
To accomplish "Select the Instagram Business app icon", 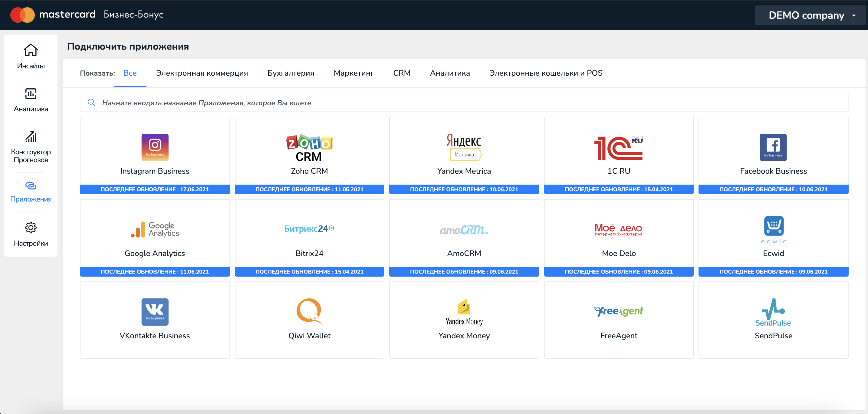I will tap(155, 147).
